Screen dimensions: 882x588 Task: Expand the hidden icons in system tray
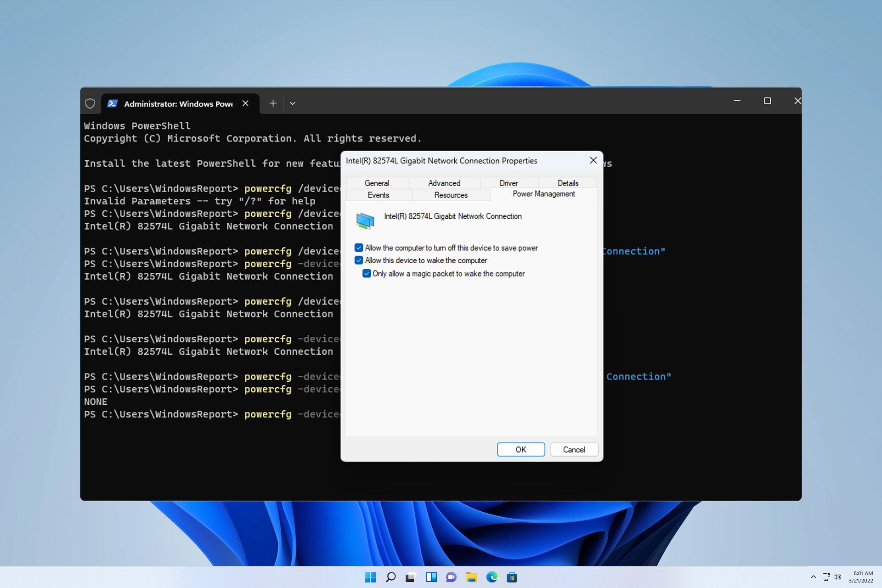pos(813,577)
